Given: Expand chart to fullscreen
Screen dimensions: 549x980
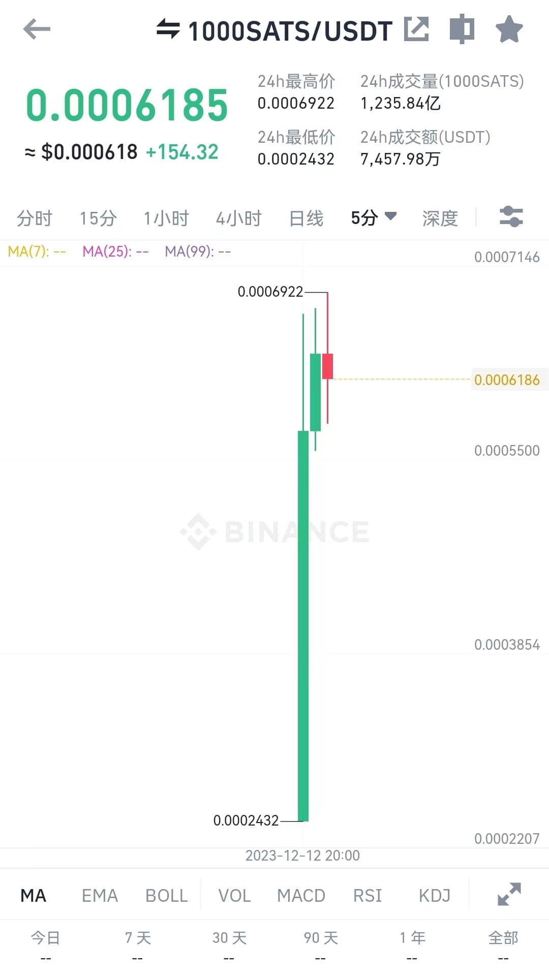Looking at the screenshot, I should (509, 895).
